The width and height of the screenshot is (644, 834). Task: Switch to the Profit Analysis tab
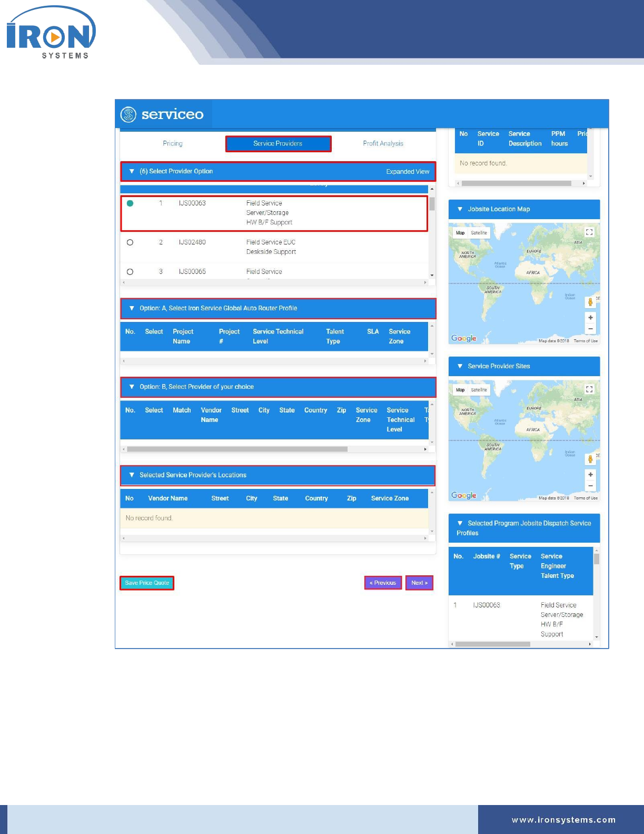click(383, 143)
